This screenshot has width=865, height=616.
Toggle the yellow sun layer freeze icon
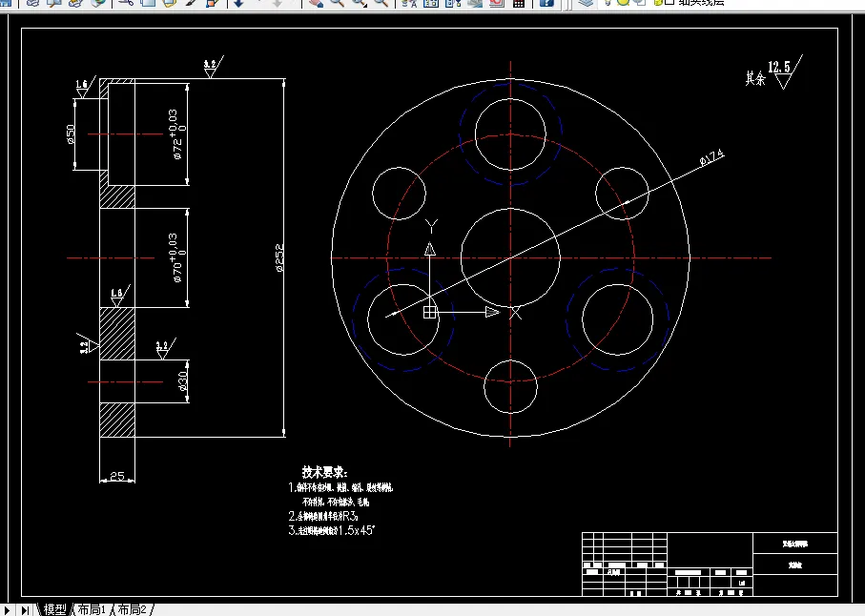(x=624, y=2)
